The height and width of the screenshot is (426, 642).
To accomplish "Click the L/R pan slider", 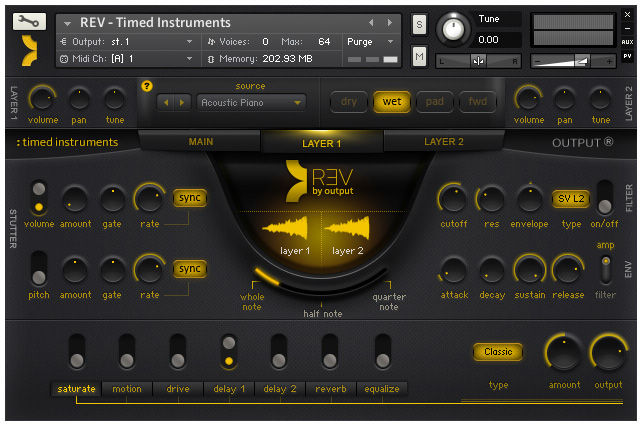I will point(478,61).
